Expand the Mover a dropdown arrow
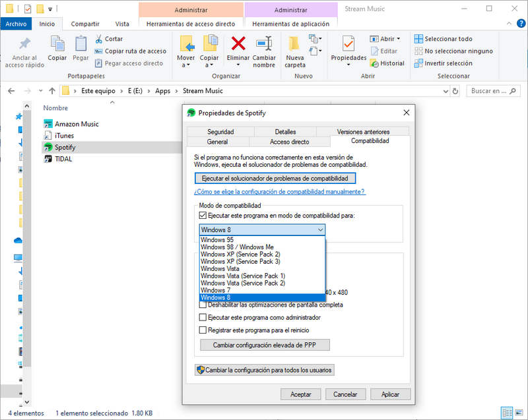 pos(186,65)
